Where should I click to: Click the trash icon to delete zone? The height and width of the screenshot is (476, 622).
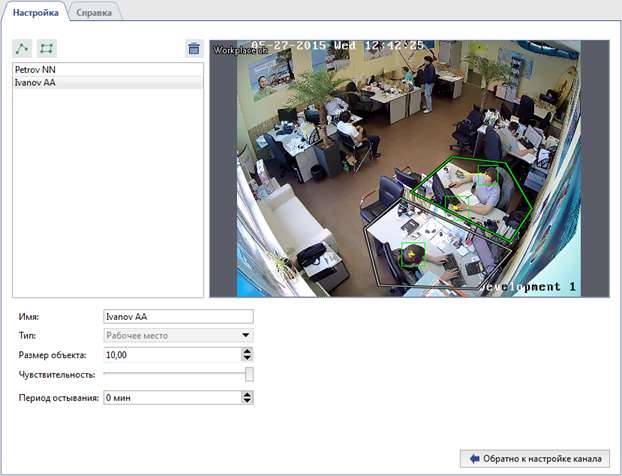(194, 48)
